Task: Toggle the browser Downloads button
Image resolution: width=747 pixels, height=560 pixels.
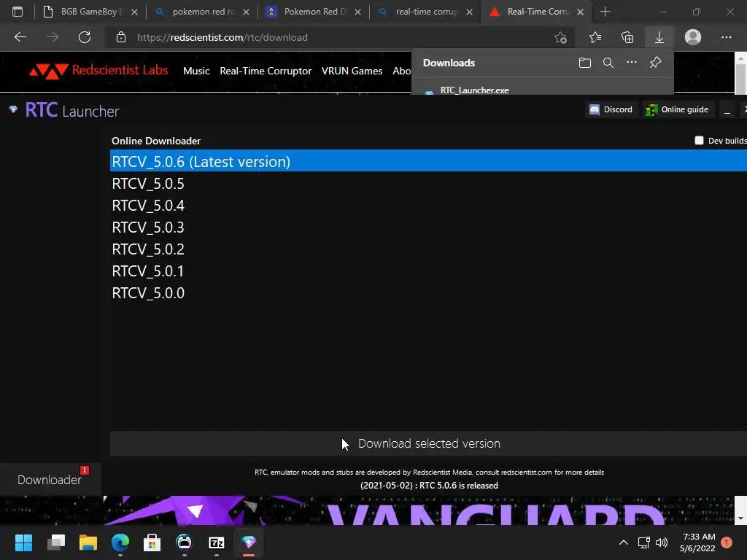Action: pos(659,37)
